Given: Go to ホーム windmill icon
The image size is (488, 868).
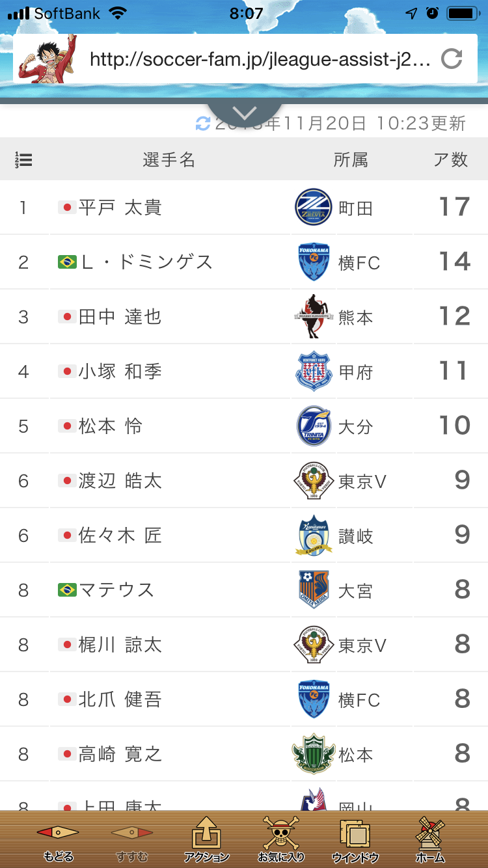Looking at the screenshot, I should (430, 839).
